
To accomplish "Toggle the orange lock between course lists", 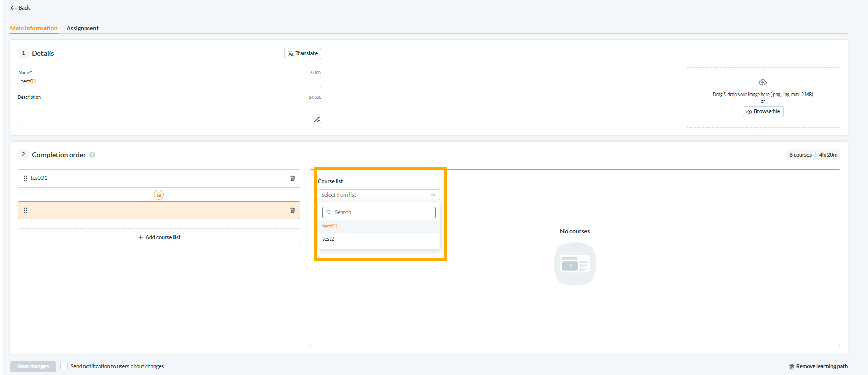I will point(159,195).
